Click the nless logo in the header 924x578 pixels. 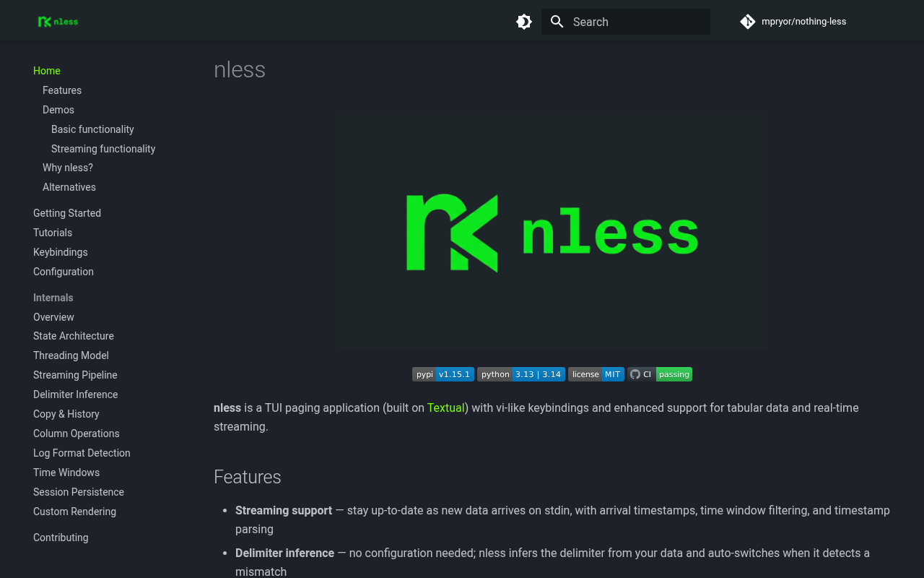tap(58, 22)
